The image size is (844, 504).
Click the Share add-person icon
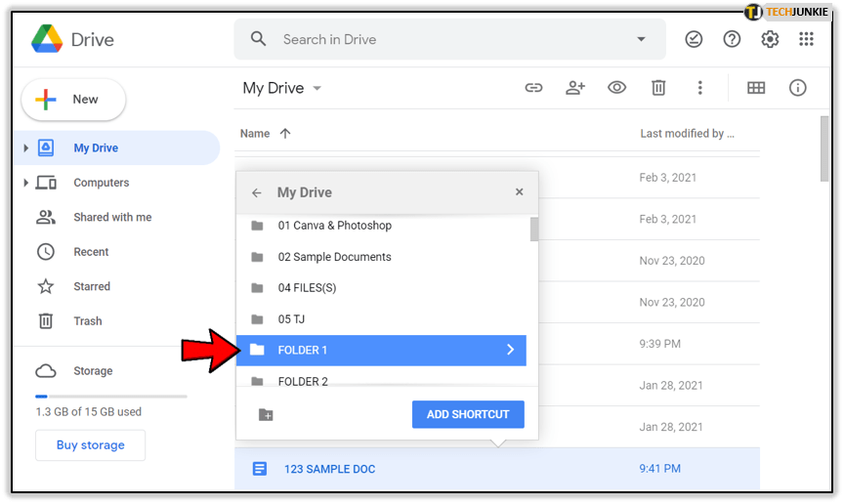(x=575, y=88)
